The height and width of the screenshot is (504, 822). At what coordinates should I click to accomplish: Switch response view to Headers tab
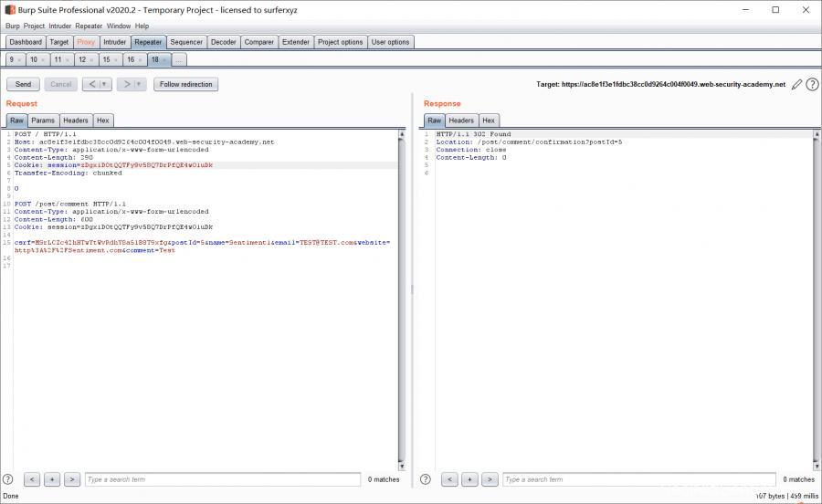[x=461, y=121]
